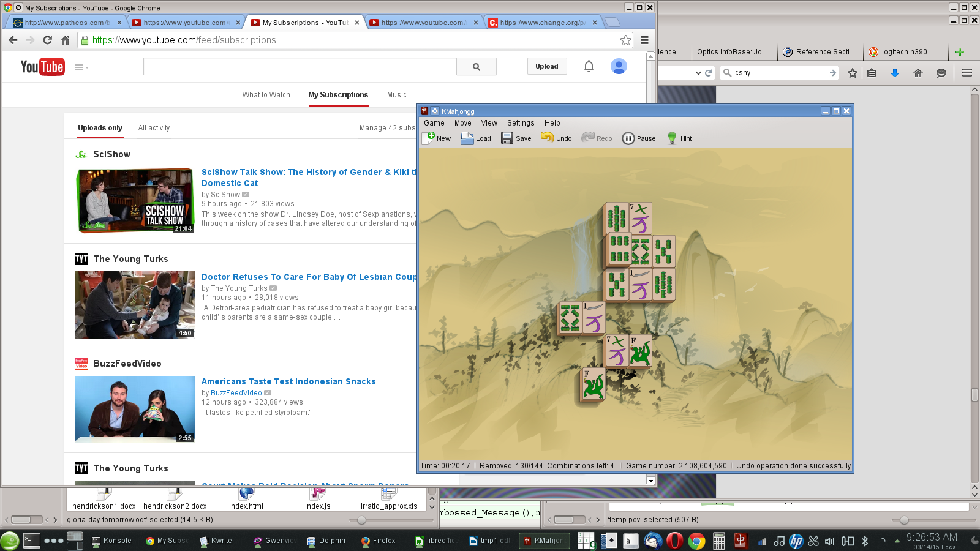Viewport: 980px width, 551px height.
Task: Get a hint with the lightbulb icon
Action: point(679,138)
